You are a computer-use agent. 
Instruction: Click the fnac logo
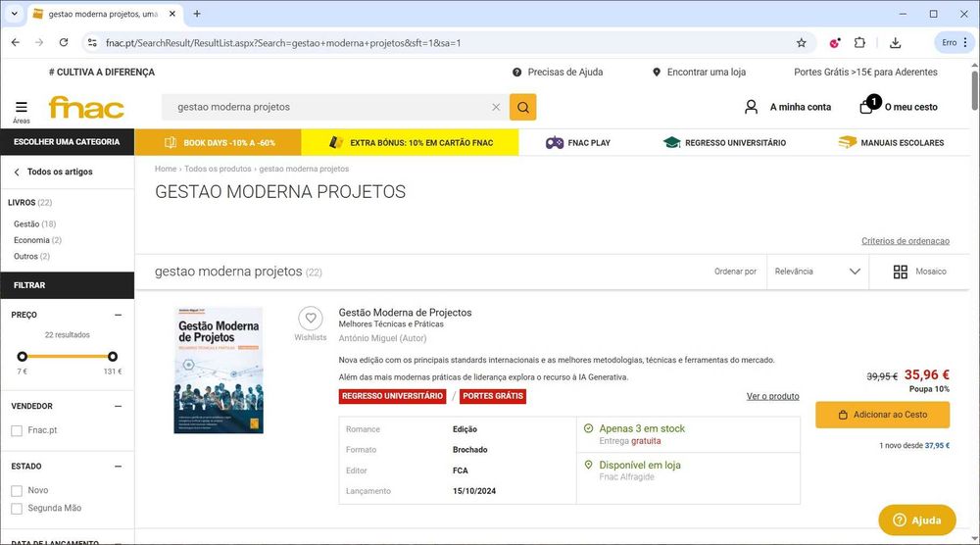(86, 108)
